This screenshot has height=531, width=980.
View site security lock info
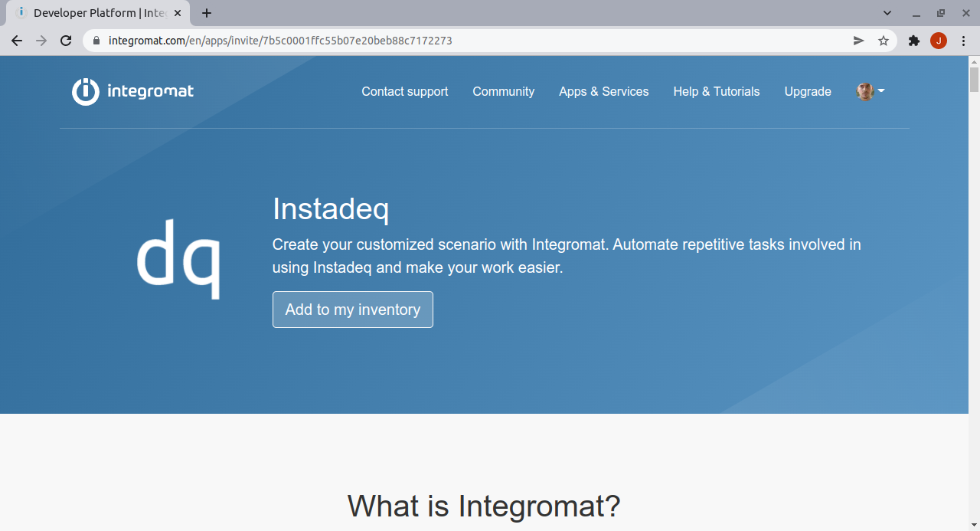(x=96, y=41)
